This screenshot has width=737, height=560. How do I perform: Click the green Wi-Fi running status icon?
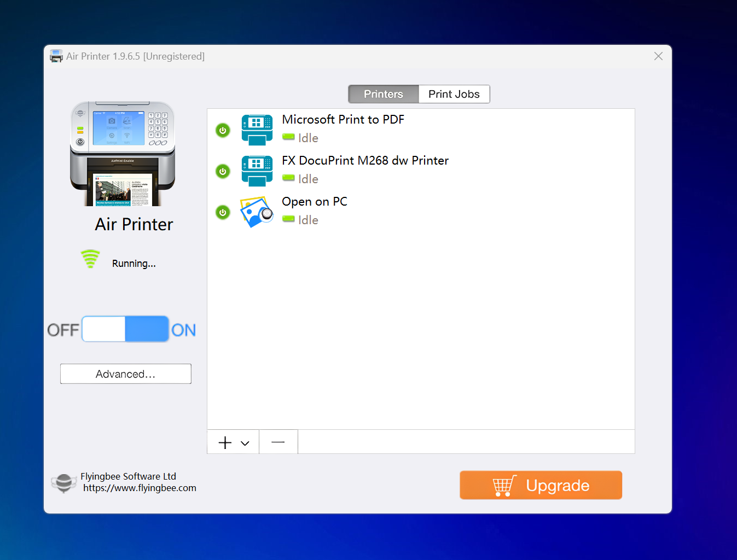tap(90, 259)
